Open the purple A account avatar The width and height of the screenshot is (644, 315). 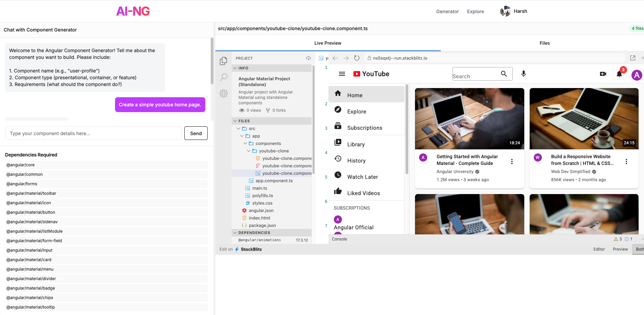pos(637,75)
